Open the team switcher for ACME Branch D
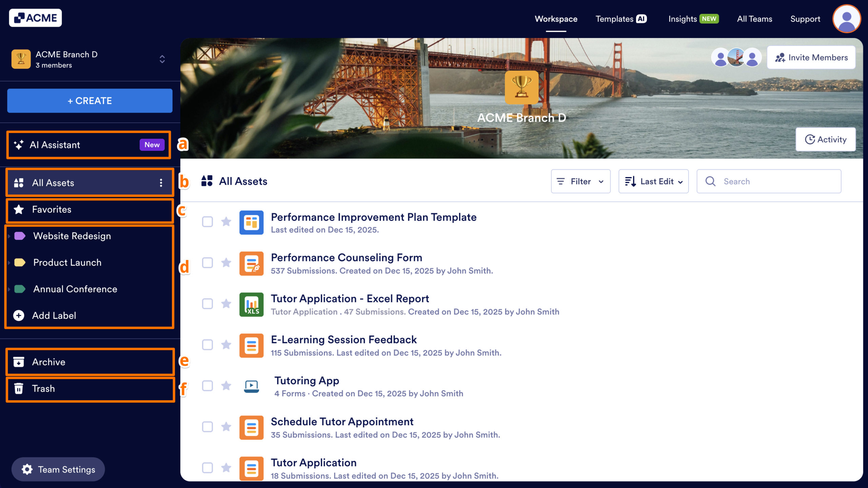 (162, 59)
